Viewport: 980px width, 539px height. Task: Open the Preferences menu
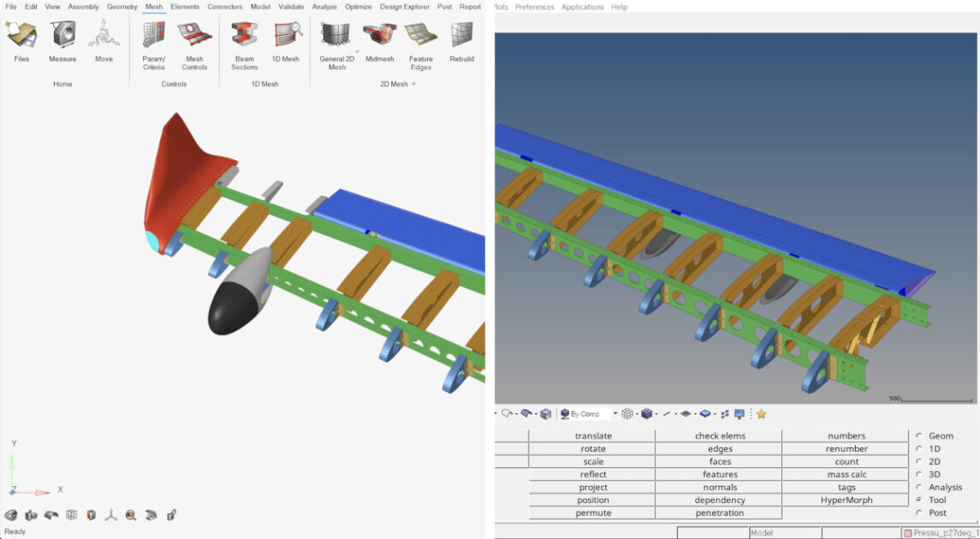pos(534,7)
